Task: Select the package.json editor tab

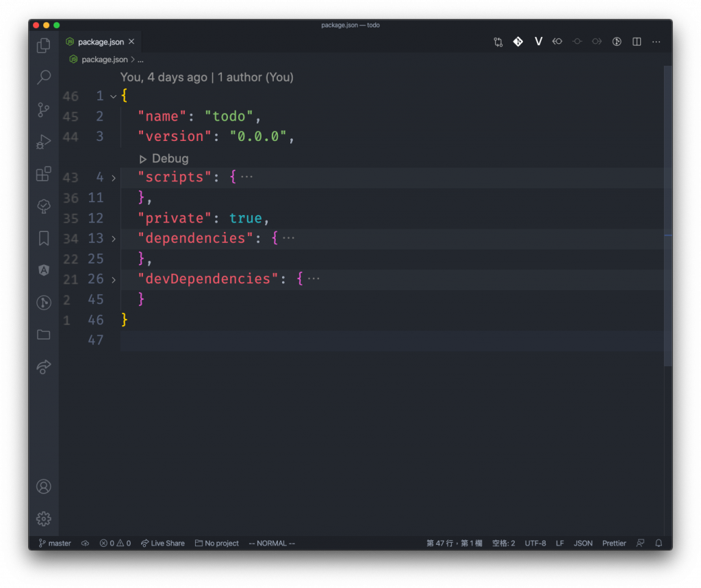Action: click(x=101, y=42)
